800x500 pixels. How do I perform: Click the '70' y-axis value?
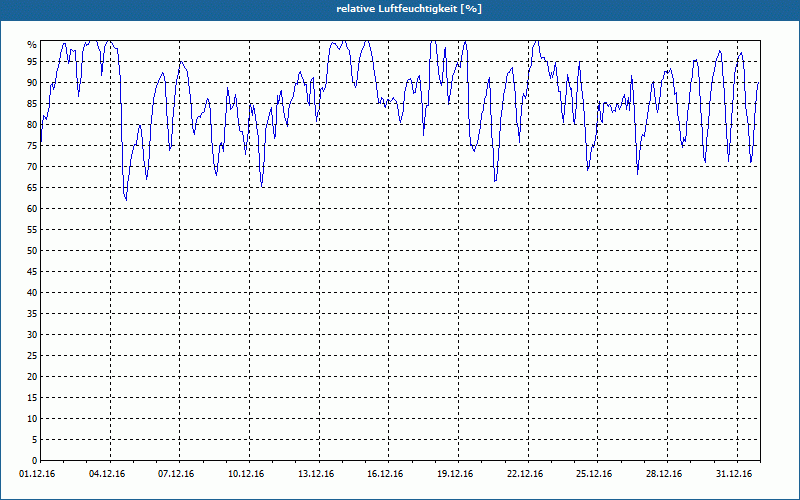(32, 167)
